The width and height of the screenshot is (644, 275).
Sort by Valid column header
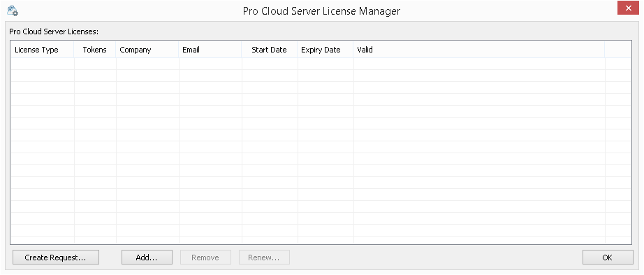479,50
